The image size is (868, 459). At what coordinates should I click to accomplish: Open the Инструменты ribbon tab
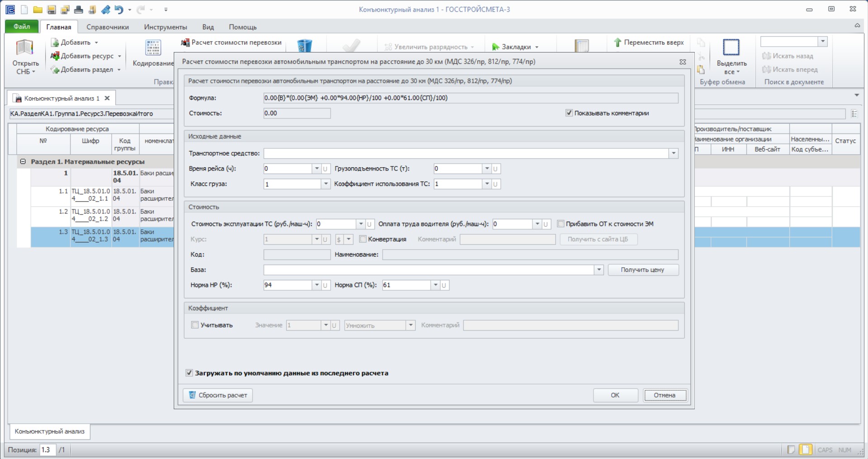pos(166,27)
